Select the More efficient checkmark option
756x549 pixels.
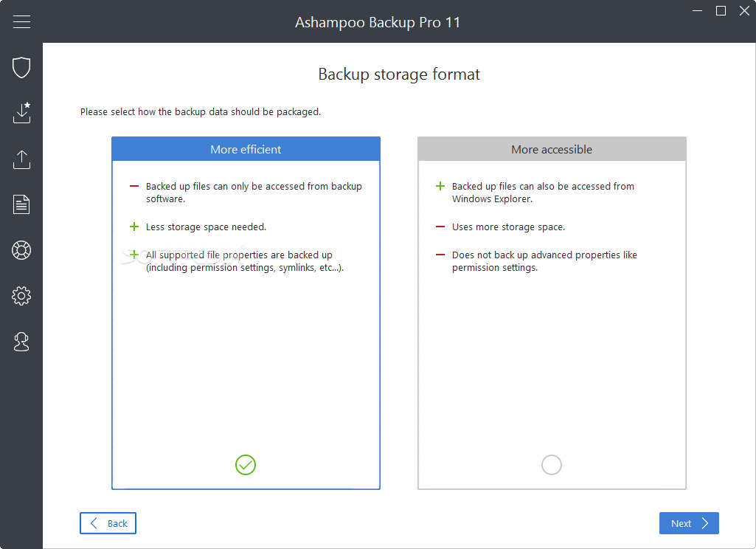(x=246, y=465)
